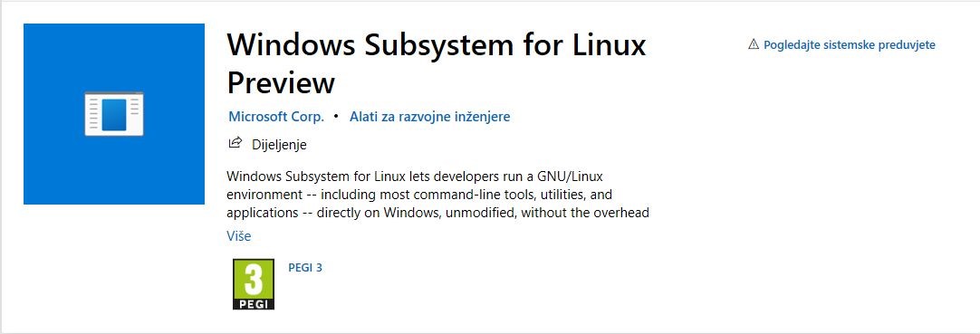This screenshot has height=334, width=980.
Task: Click the share arrow icon
Action: 235,144
